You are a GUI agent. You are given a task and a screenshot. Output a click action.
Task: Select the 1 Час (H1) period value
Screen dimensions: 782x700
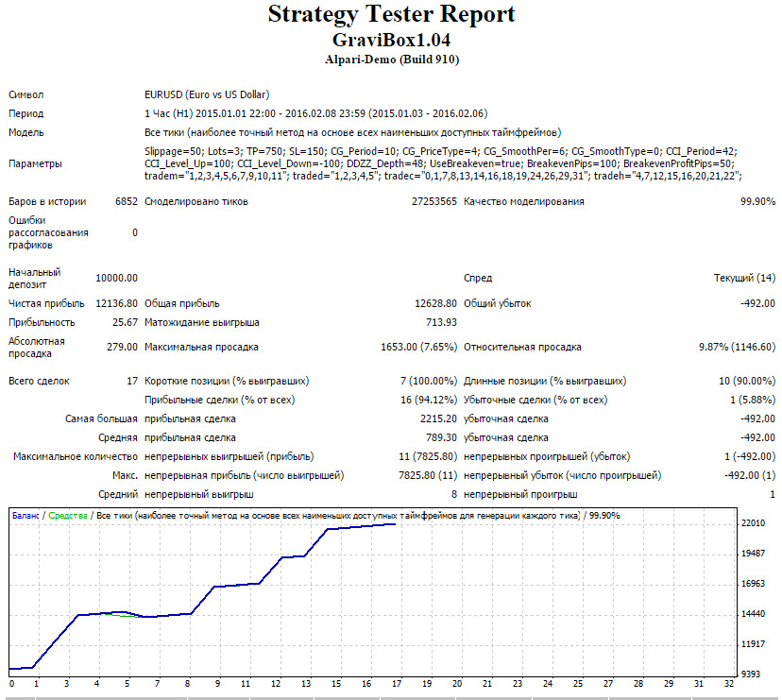coord(316,113)
